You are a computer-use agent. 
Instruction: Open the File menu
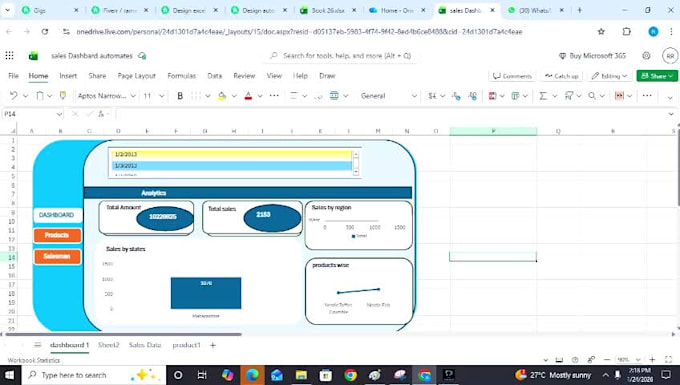coord(13,75)
